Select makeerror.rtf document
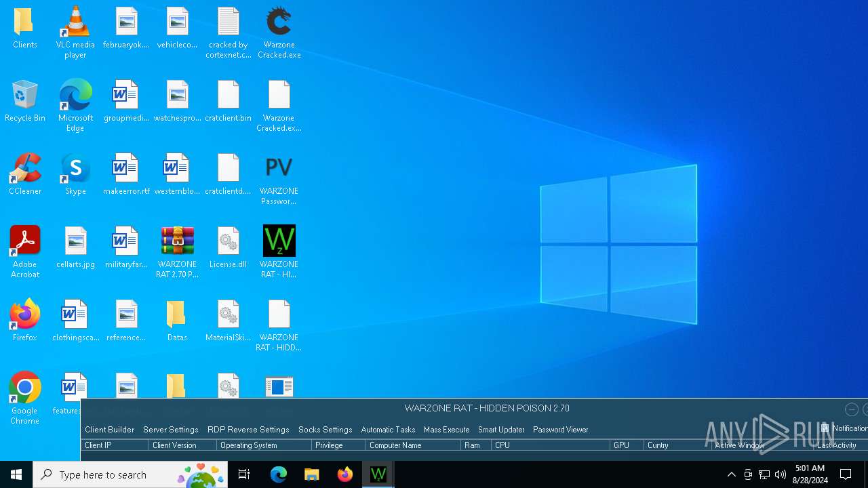Image resolution: width=868 pixels, height=488 pixels. point(126,175)
